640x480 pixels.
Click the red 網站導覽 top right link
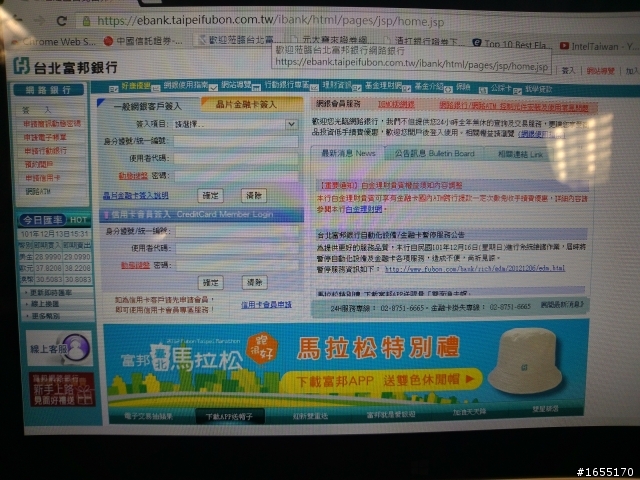[600, 71]
